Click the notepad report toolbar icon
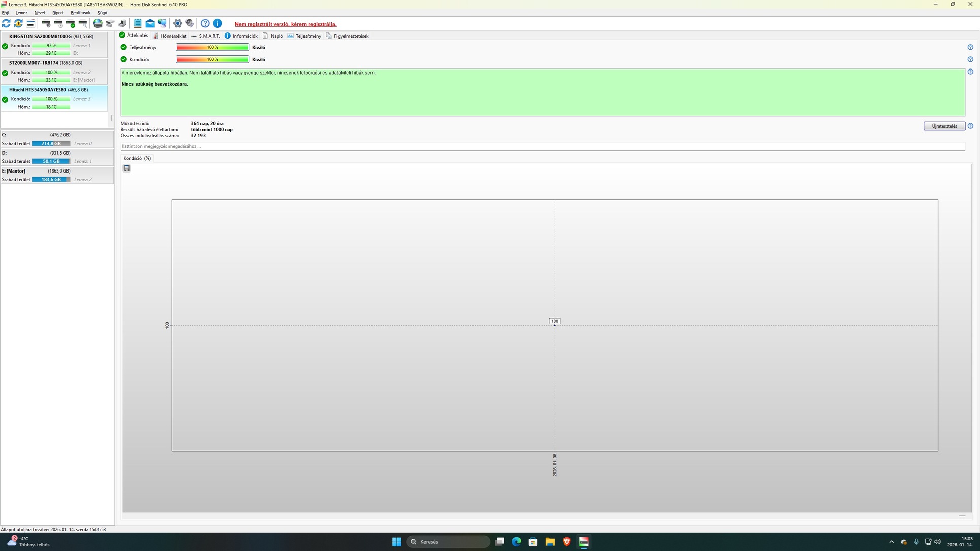980x551 pixels. point(138,23)
